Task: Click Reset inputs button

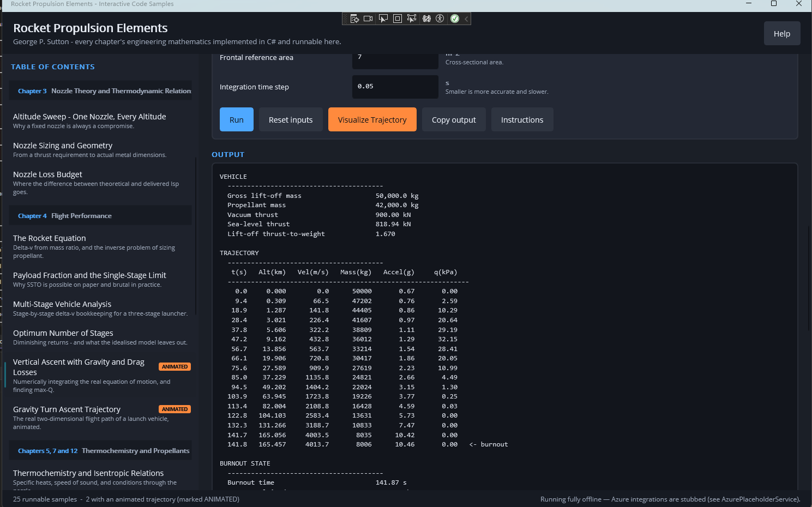Action: point(291,120)
